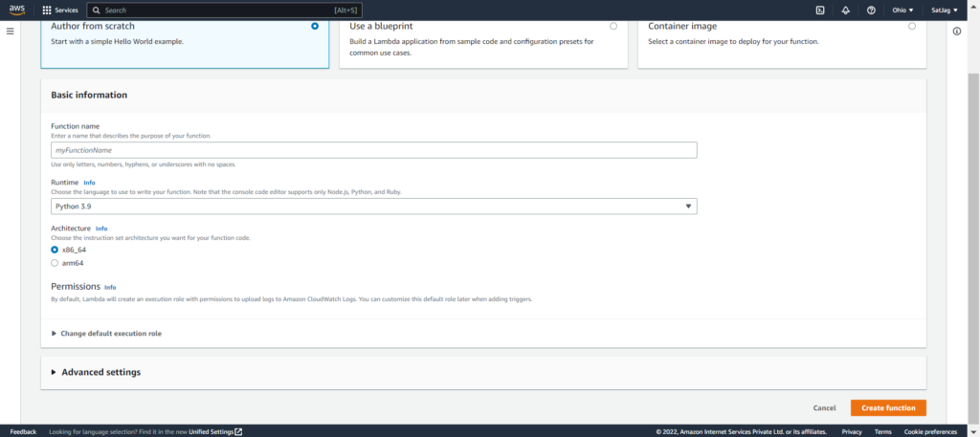
Task: Click the Function name input field
Action: pyautogui.click(x=374, y=150)
